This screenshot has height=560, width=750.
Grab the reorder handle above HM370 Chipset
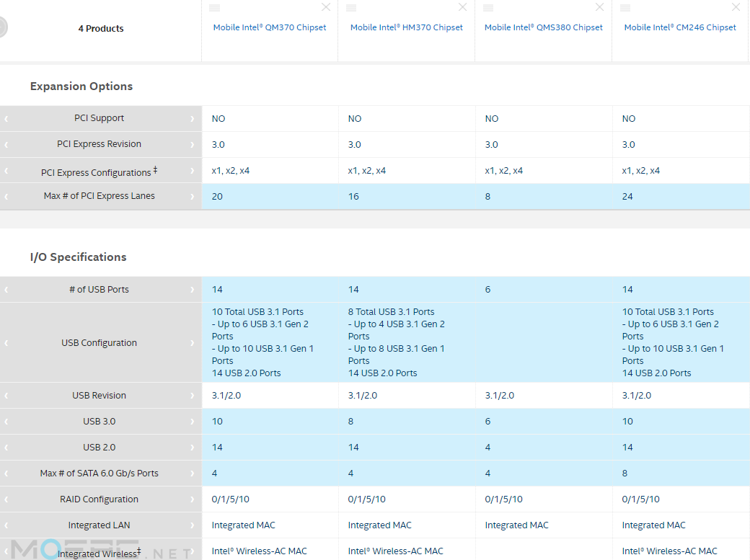click(x=352, y=8)
